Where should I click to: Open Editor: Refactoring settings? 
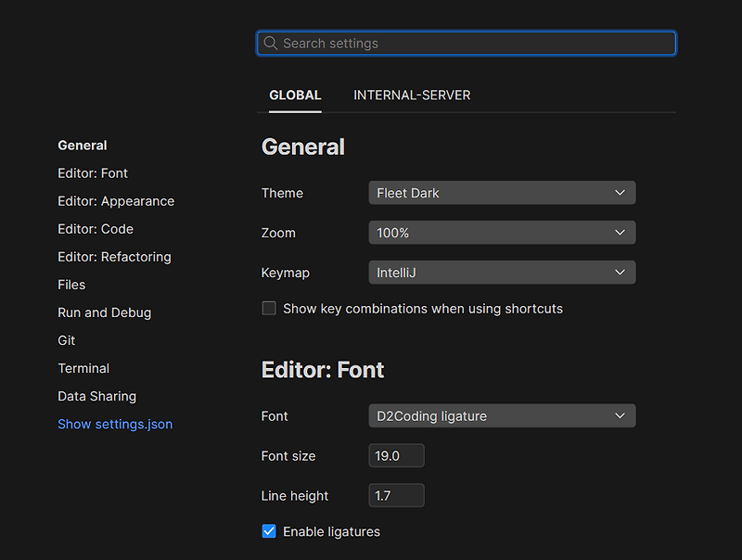[x=114, y=257]
